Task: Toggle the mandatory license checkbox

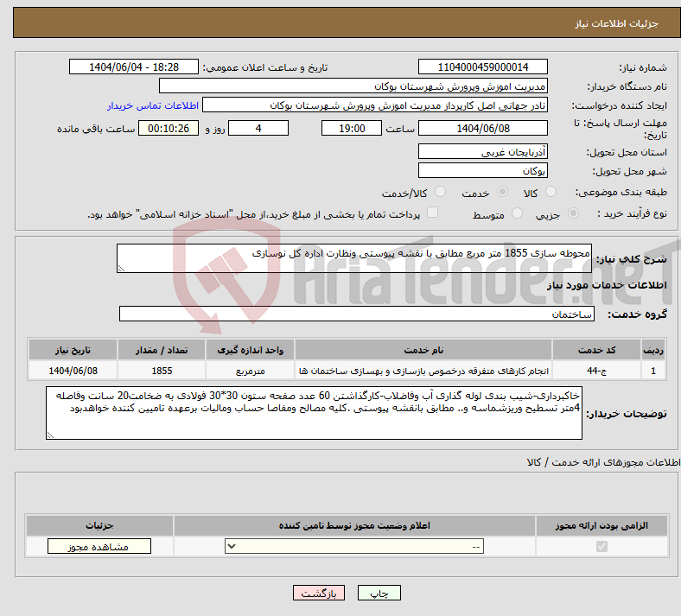Action: (601, 546)
